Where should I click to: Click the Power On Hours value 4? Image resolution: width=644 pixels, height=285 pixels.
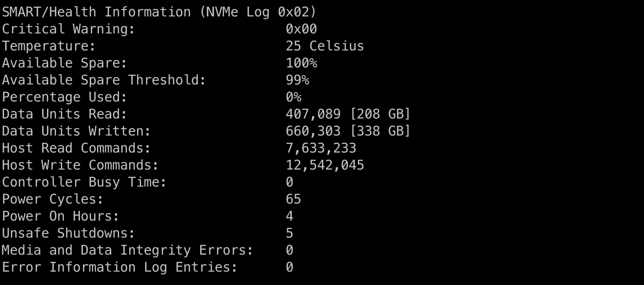click(x=289, y=216)
